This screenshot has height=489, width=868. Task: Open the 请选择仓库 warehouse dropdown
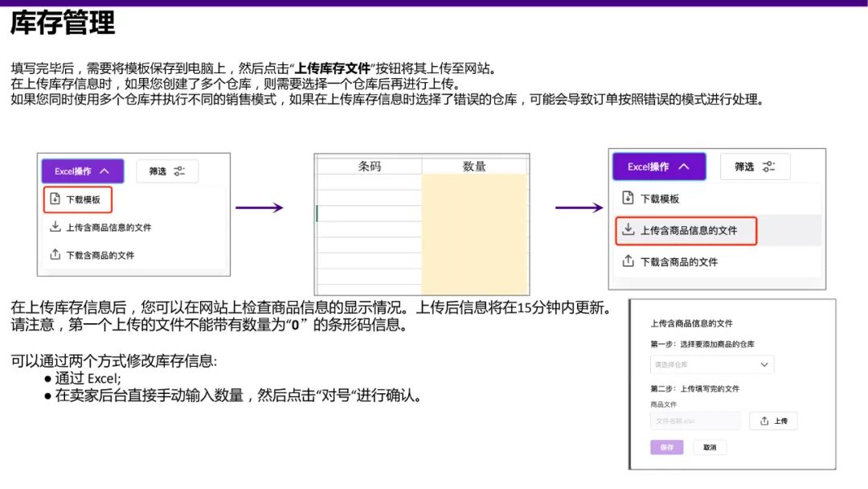tap(711, 364)
